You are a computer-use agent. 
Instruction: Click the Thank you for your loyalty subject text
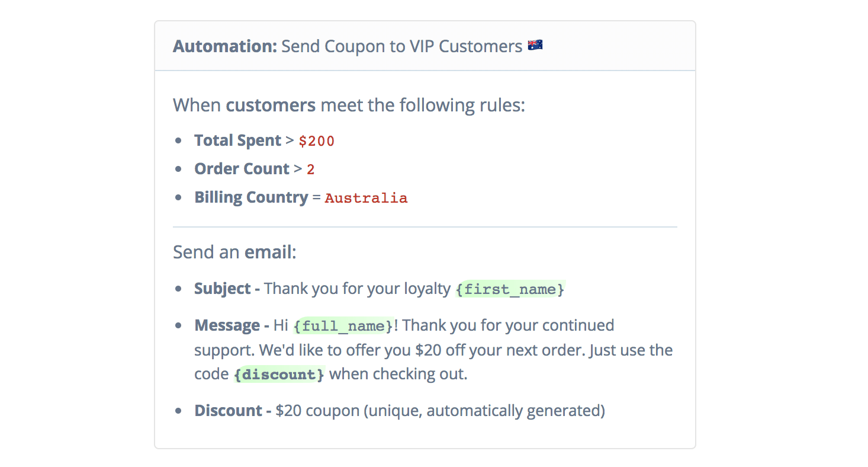pos(357,289)
